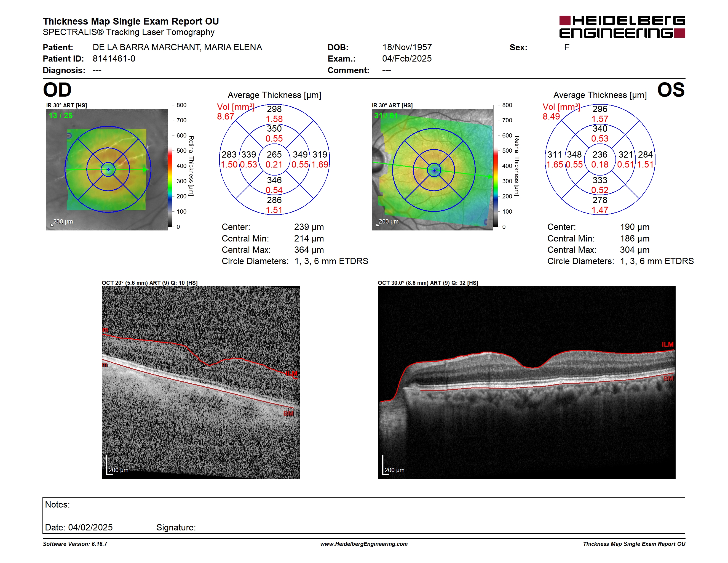Click OS Central Max value '304 µm'
The image size is (728, 563).
[x=635, y=250]
